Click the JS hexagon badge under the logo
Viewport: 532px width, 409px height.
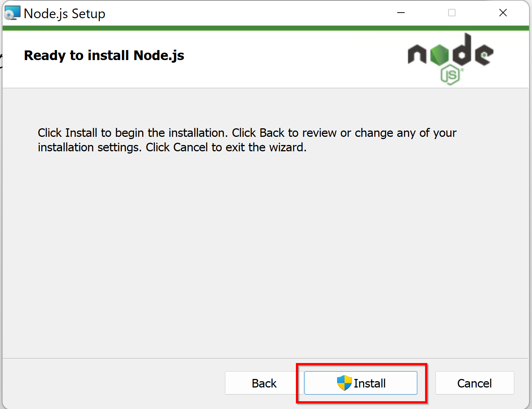tap(451, 75)
